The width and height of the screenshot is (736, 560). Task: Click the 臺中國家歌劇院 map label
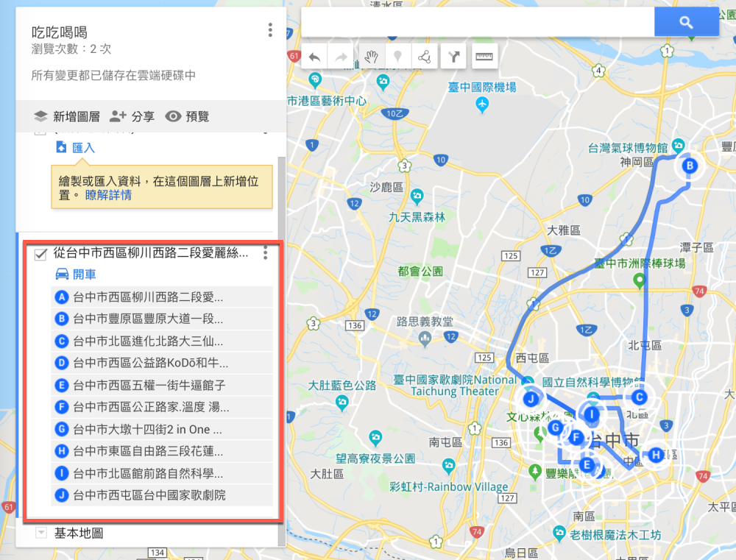pos(455,386)
